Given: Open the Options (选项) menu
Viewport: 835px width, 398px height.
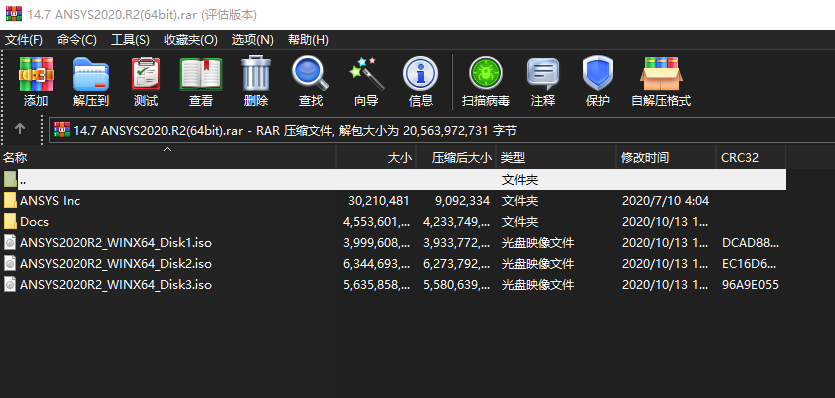Looking at the screenshot, I should pyautogui.click(x=252, y=40).
